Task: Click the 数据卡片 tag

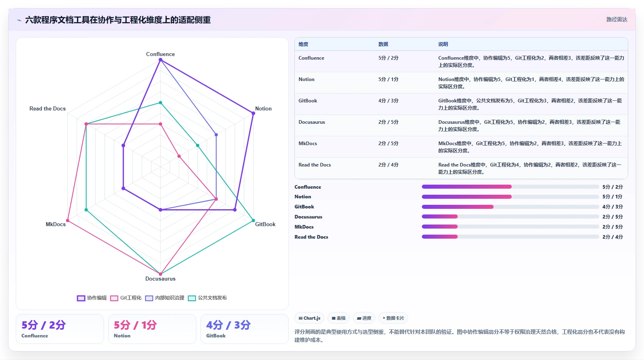Action: [x=393, y=318]
